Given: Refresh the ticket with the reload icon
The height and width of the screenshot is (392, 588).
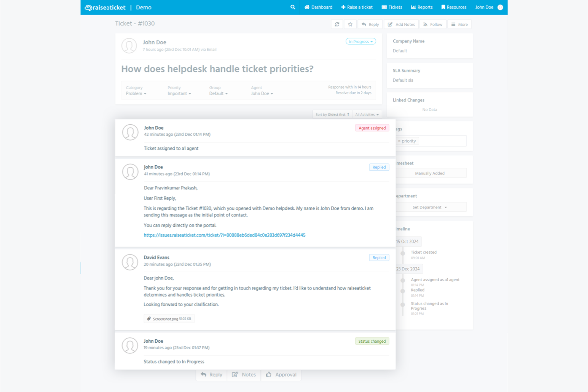Looking at the screenshot, I should [x=337, y=24].
